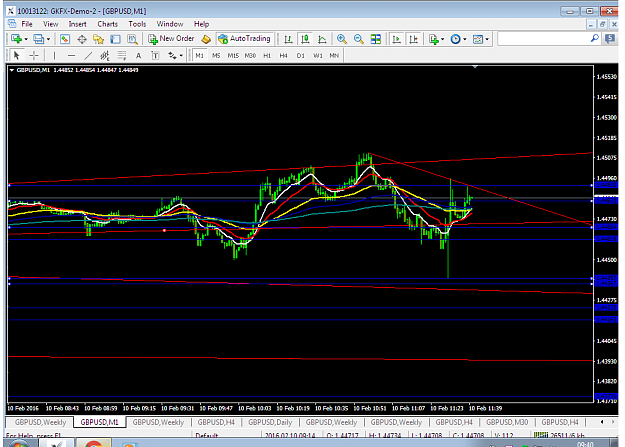Open the View menu
Screen dimensions: 625x447
coord(50,24)
